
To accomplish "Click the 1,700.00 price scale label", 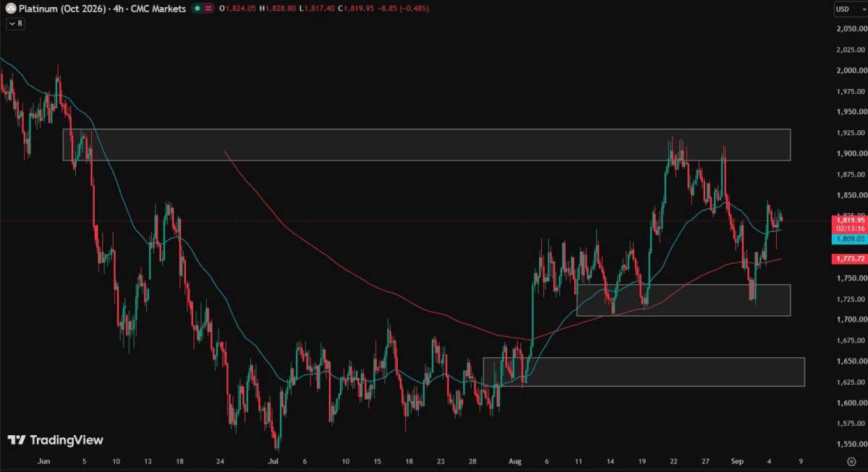I will [x=851, y=319].
